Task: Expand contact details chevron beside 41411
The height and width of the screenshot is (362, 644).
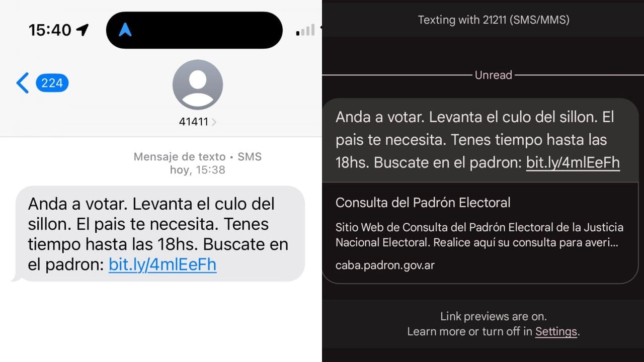Action: [x=214, y=122]
